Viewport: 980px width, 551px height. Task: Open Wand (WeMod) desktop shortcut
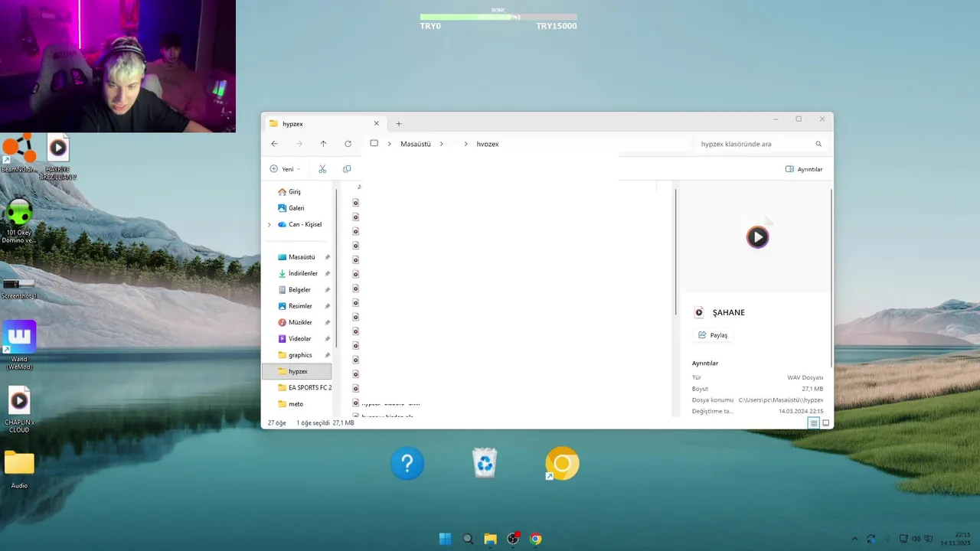pyautogui.click(x=19, y=345)
